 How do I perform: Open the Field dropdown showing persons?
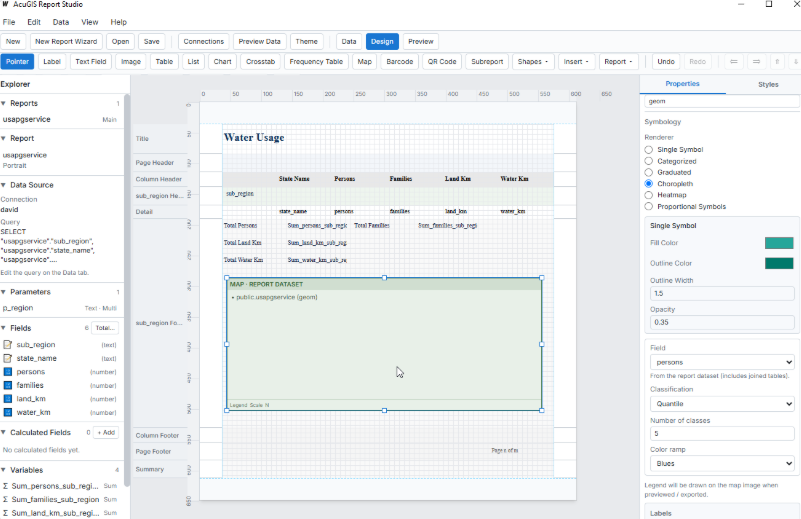click(722, 362)
